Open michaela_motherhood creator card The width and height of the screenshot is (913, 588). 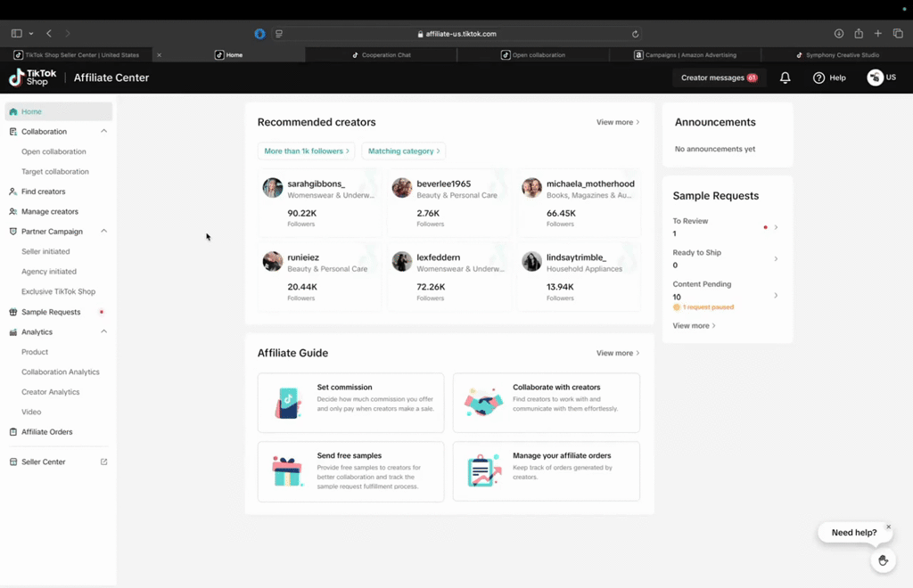[x=578, y=203]
